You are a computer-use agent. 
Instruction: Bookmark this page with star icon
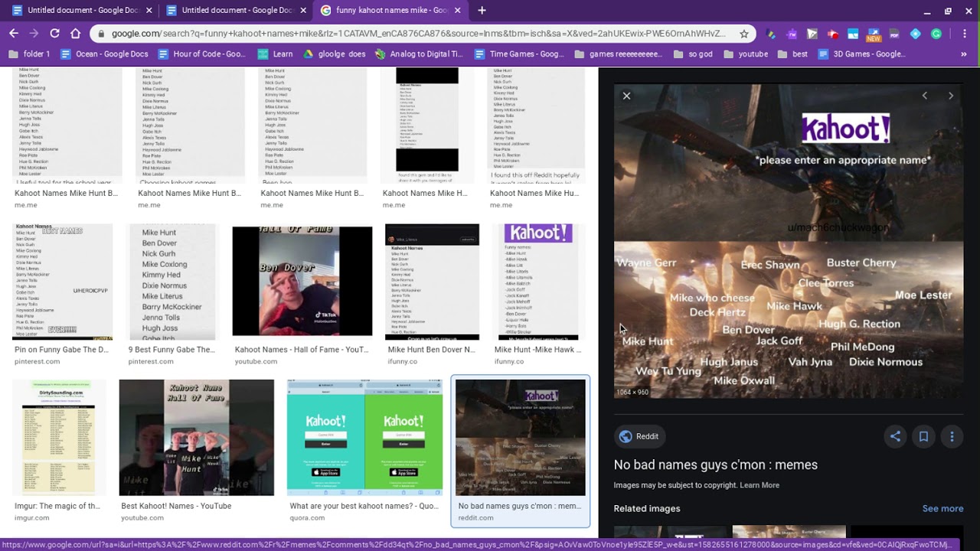[743, 34]
